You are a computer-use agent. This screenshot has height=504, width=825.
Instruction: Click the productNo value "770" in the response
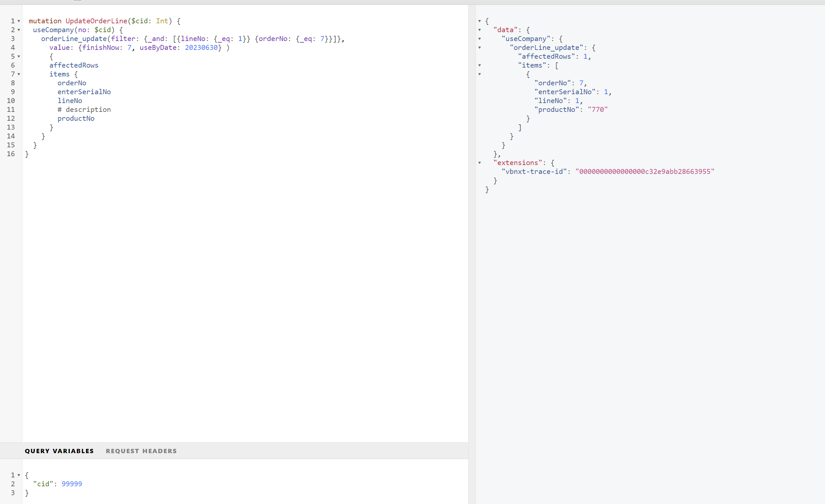click(x=597, y=109)
